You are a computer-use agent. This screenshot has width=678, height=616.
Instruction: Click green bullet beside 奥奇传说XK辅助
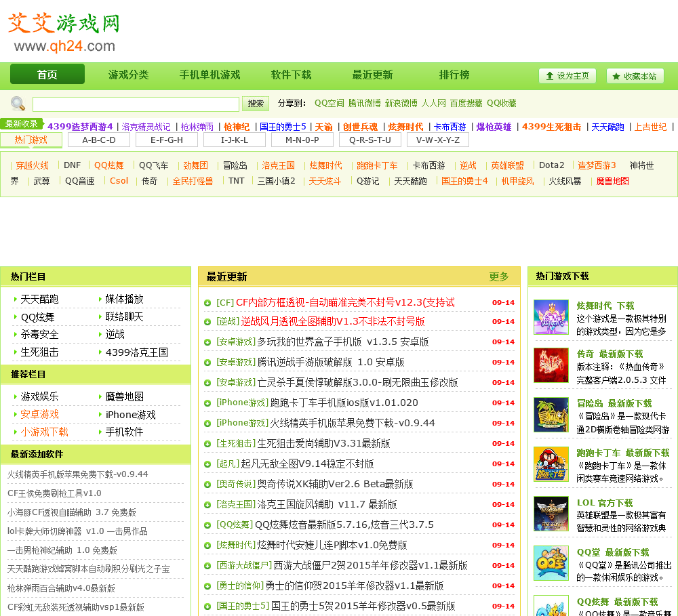(x=207, y=485)
